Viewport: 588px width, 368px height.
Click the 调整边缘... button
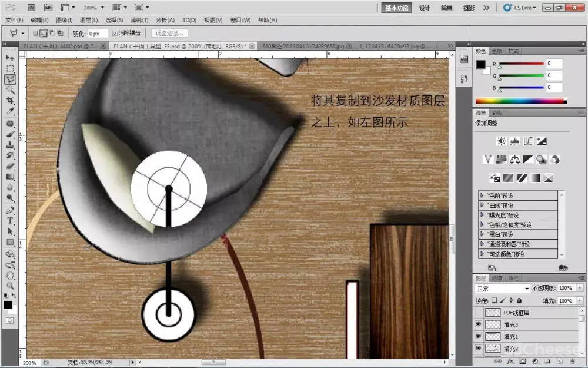(170, 34)
